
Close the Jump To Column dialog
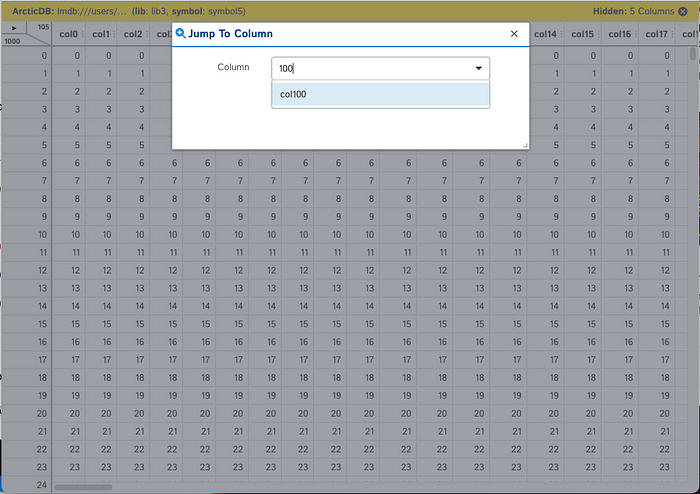514,34
